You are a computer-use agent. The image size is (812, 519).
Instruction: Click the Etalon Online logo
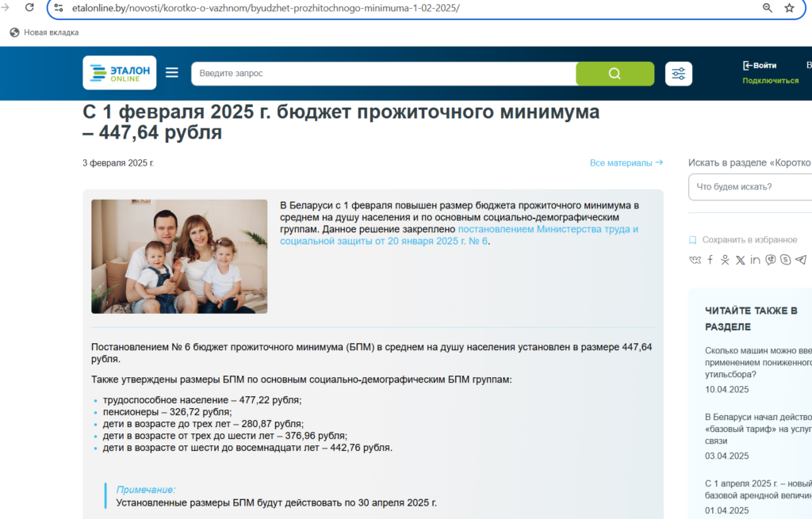120,73
